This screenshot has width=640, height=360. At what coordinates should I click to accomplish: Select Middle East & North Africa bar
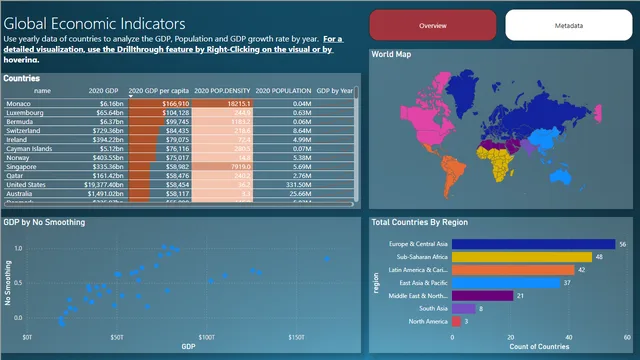[482, 296]
